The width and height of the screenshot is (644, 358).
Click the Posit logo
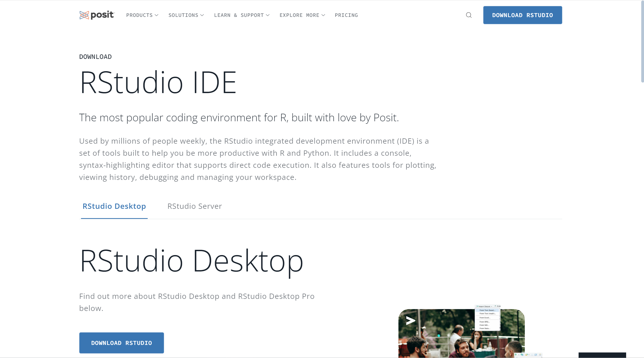pos(97,15)
